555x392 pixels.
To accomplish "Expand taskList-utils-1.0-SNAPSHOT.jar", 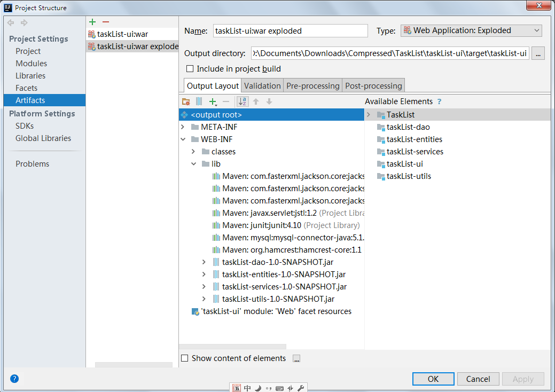I will [204, 299].
